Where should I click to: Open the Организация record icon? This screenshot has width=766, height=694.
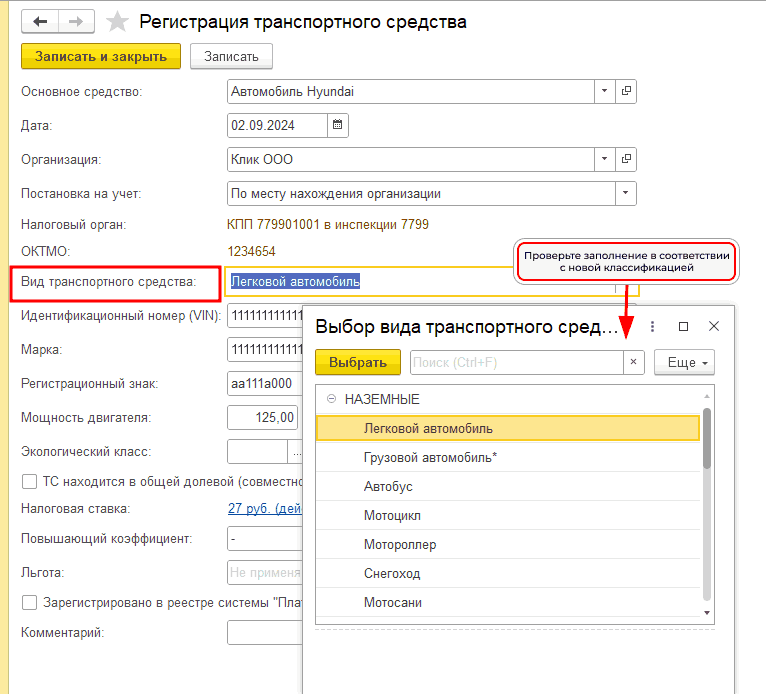coord(627,159)
